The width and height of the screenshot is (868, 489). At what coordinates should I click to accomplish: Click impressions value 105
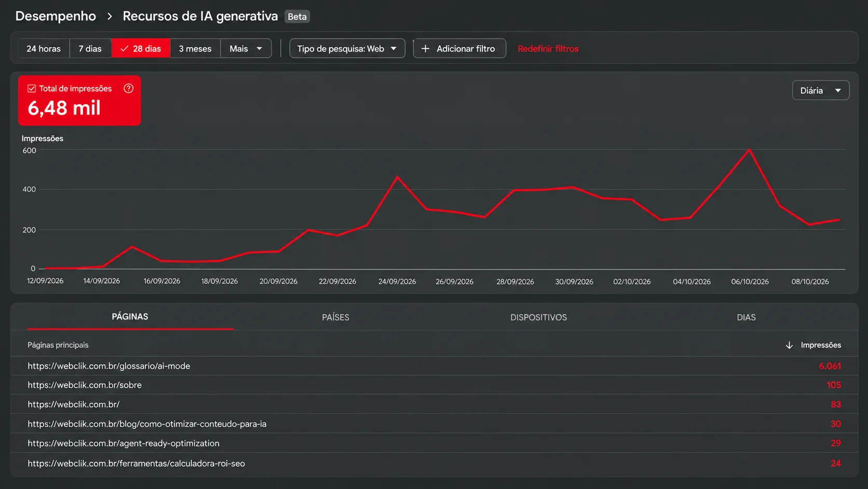pos(834,385)
